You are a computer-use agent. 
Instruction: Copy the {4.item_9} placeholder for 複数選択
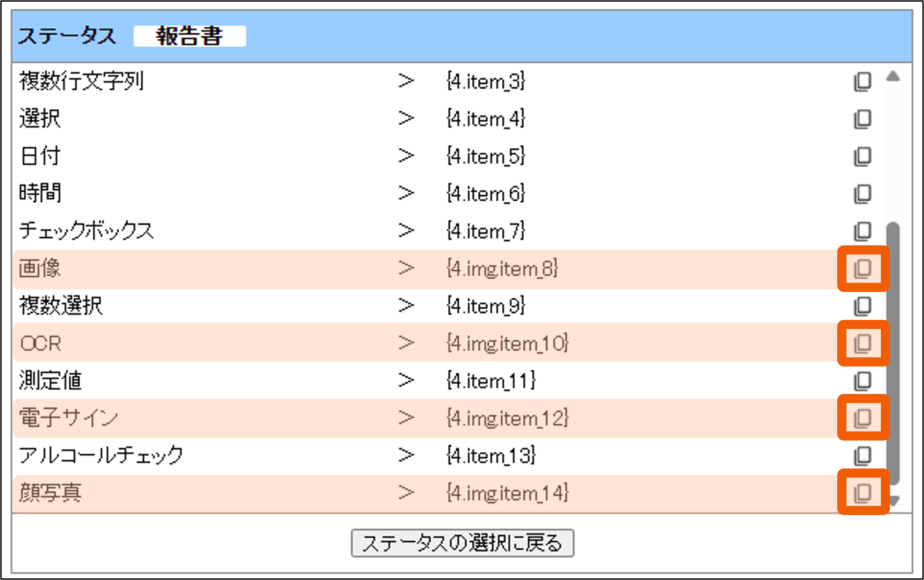(862, 306)
